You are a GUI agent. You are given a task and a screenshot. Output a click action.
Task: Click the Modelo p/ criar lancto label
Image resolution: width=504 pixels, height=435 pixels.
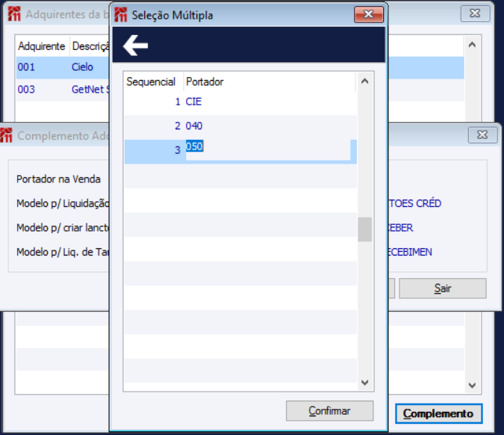(x=63, y=228)
